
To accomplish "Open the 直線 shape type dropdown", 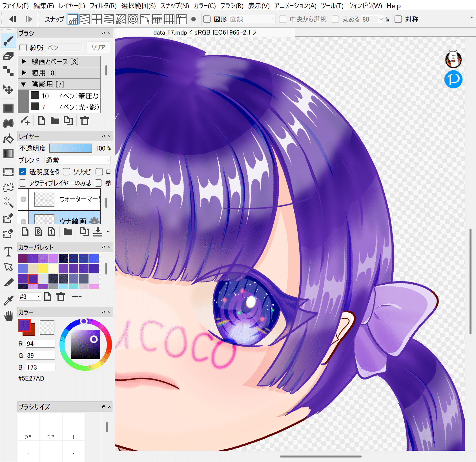I will [x=252, y=19].
